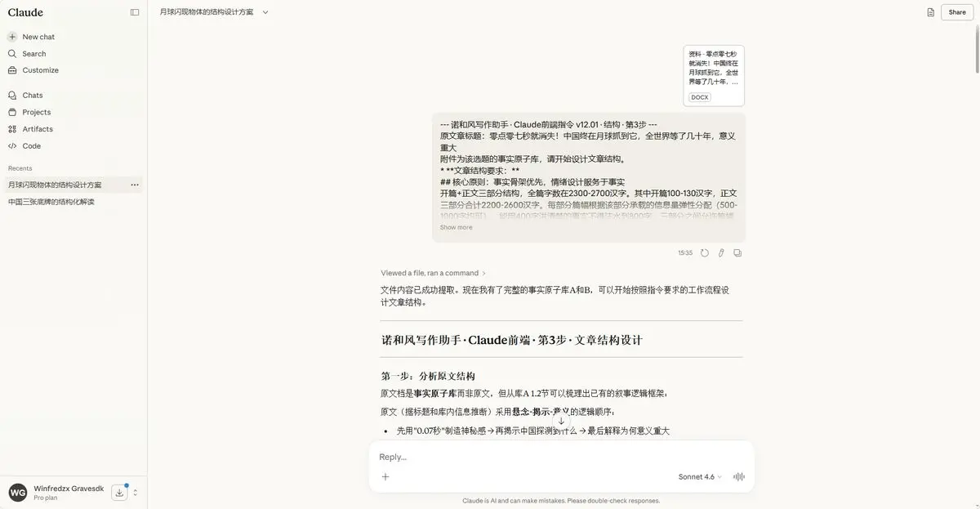Expand the chat title dropdown chevron

[265, 12]
